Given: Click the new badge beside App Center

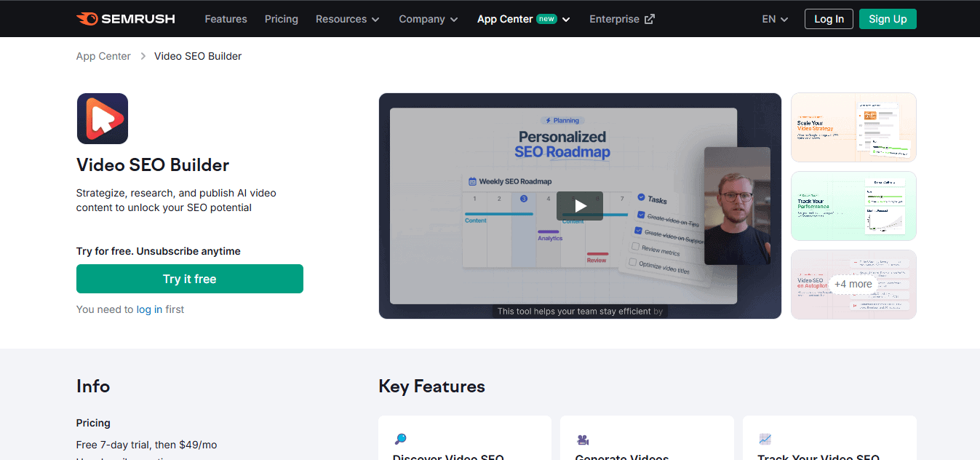Looking at the screenshot, I should [546, 19].
